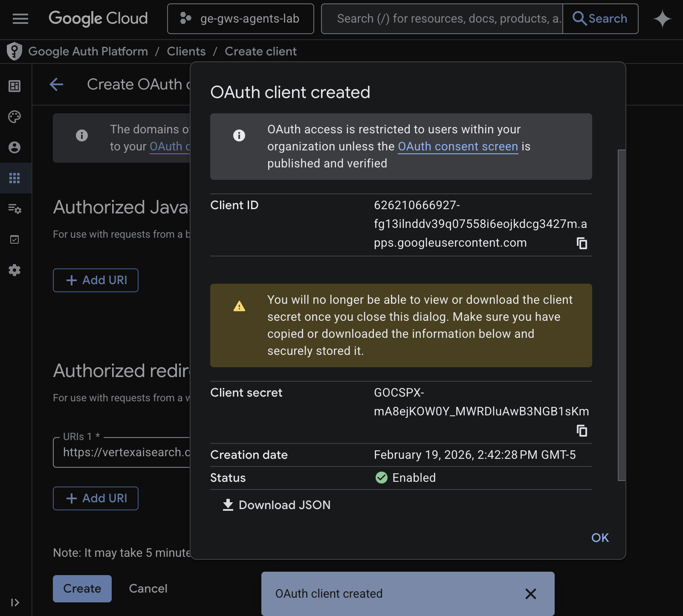Open the Branding palette sidebar icon
Viewport: 683px width, 616px height.
[15, 117]
